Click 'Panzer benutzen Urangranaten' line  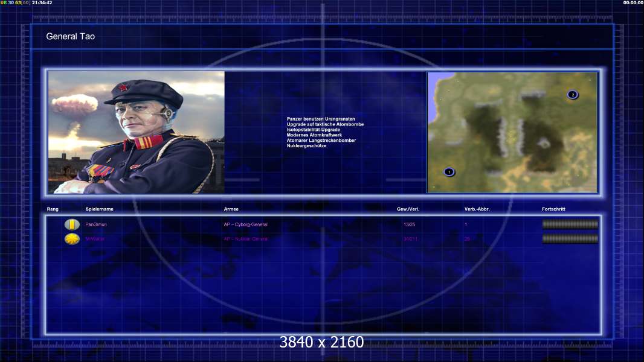(321, 119)
